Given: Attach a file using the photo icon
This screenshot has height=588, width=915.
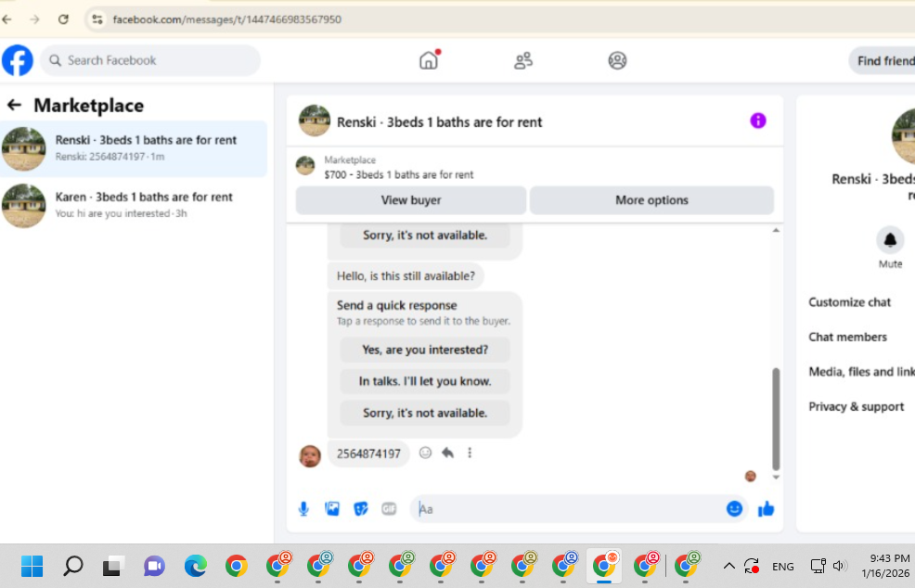Looking at the screenshot, I should pos(332,508).
